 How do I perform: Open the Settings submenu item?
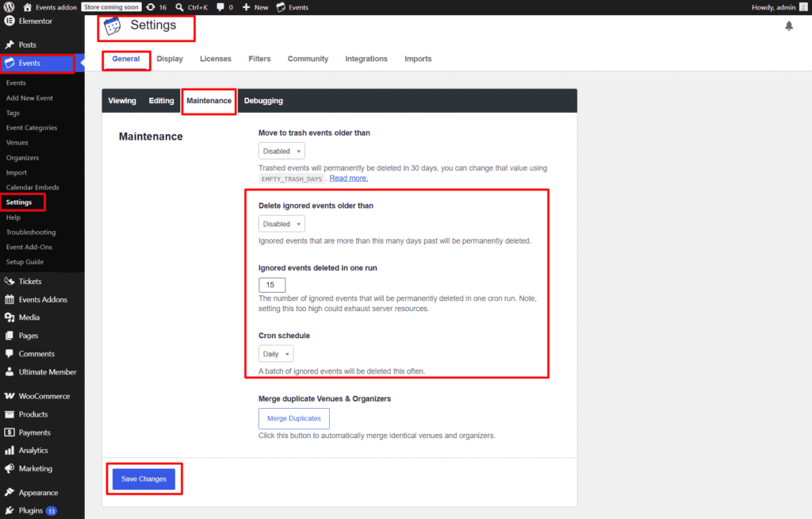click(x=19, y=202)
